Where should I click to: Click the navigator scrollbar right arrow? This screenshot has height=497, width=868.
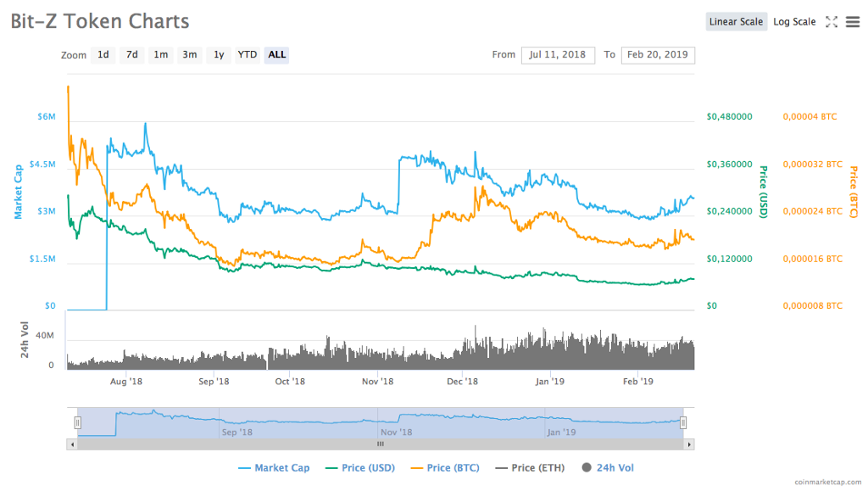pos(689,444)
